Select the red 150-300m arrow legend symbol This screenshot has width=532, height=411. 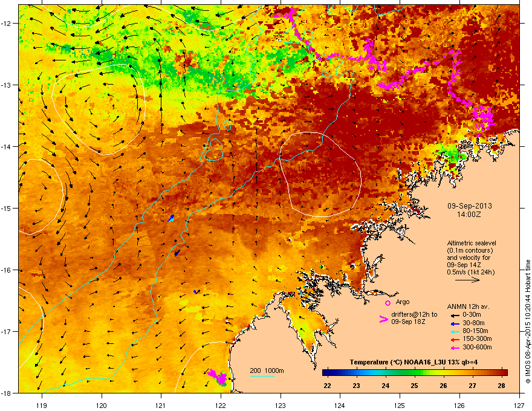pyautogui.click(x=455, y=340)
